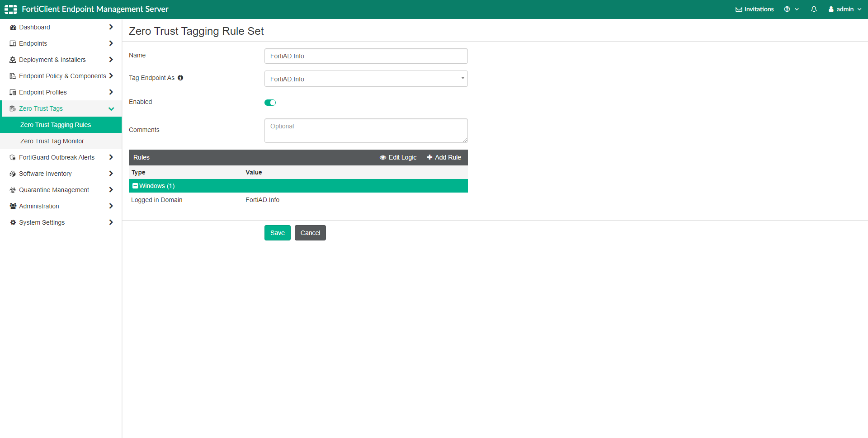Toggle the Enabled switch off
The height and width of the screenshot is (438, 868).
270,103
